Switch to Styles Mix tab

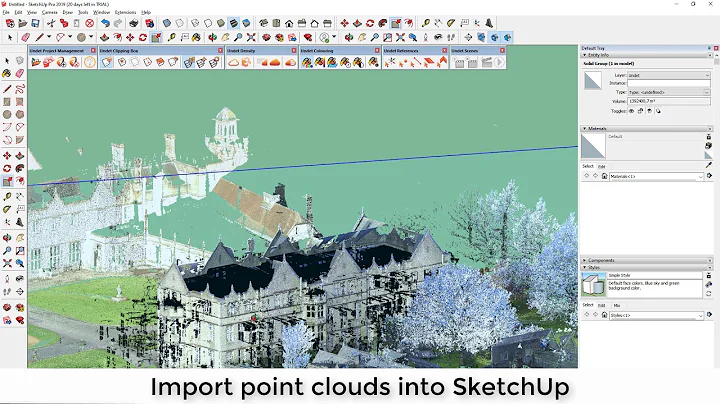(x=617, y=305)
